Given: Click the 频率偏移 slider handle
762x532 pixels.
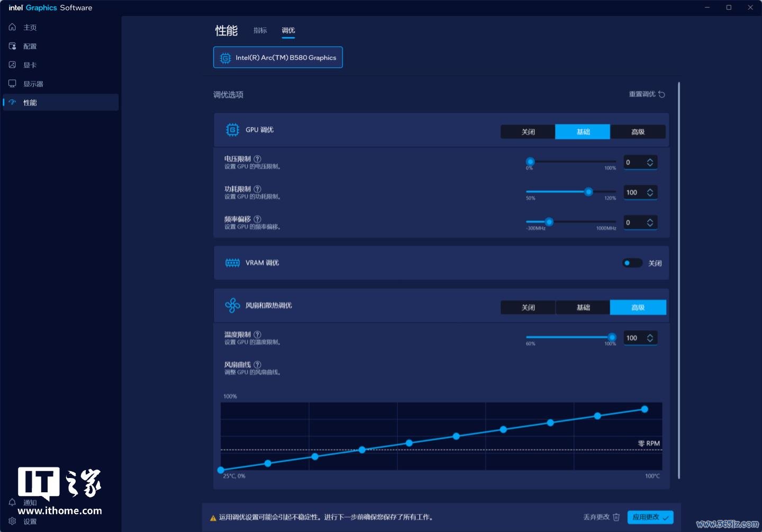Looking at the screenshot, I should pyautogui.click(x=549, y=222).
